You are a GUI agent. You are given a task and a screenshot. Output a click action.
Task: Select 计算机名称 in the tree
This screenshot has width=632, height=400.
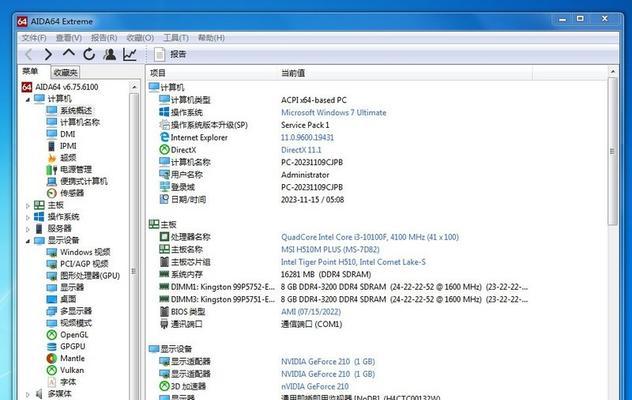point(80,122)
